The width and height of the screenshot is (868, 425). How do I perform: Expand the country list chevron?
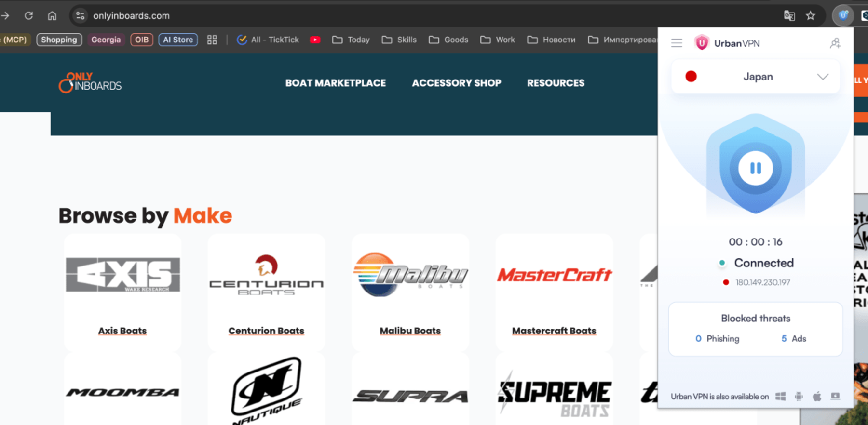coord(823,77)
